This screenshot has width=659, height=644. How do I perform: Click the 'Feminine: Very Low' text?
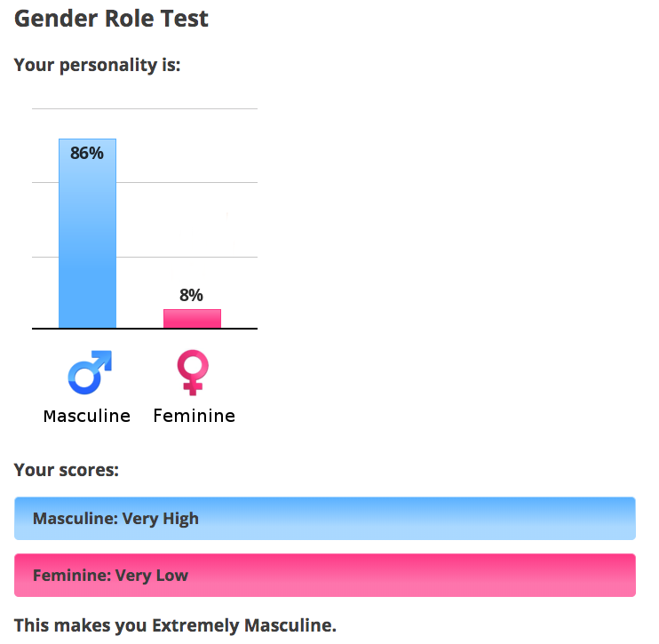coord(110,576)
